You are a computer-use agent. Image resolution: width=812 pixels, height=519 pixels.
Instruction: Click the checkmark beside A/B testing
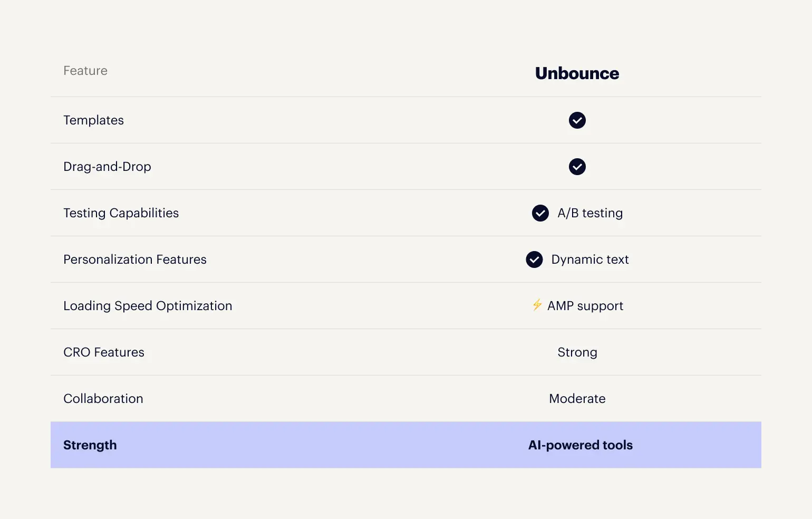click(x=540, y=213)
